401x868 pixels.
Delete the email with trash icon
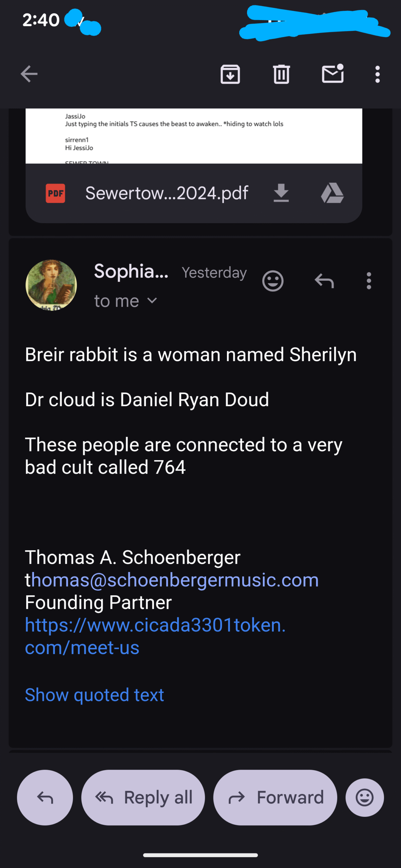pos(281,74)
